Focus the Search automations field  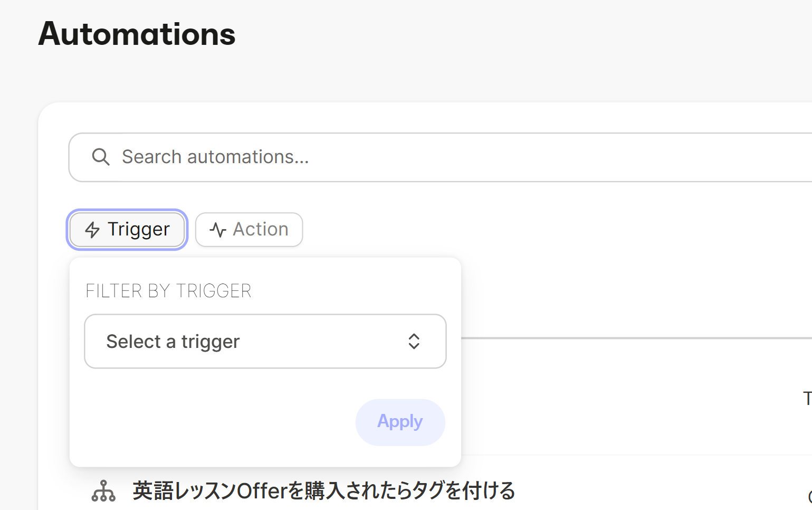click(x=422, y=157)
